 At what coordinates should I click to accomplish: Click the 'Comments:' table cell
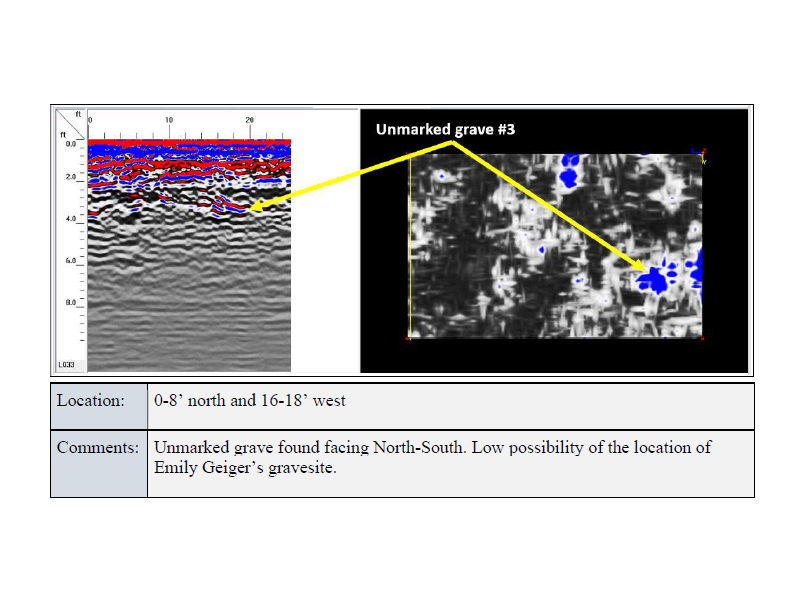pyautogui.click(x=99, y=464)
